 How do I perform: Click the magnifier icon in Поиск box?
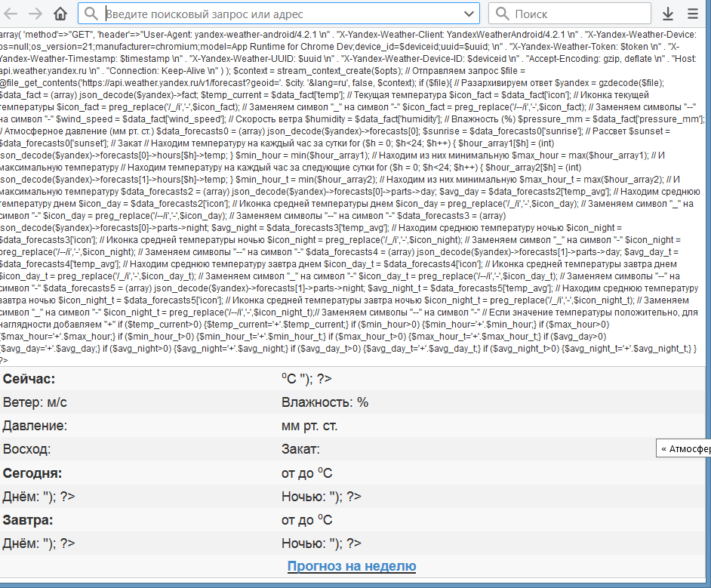(503, 14)
